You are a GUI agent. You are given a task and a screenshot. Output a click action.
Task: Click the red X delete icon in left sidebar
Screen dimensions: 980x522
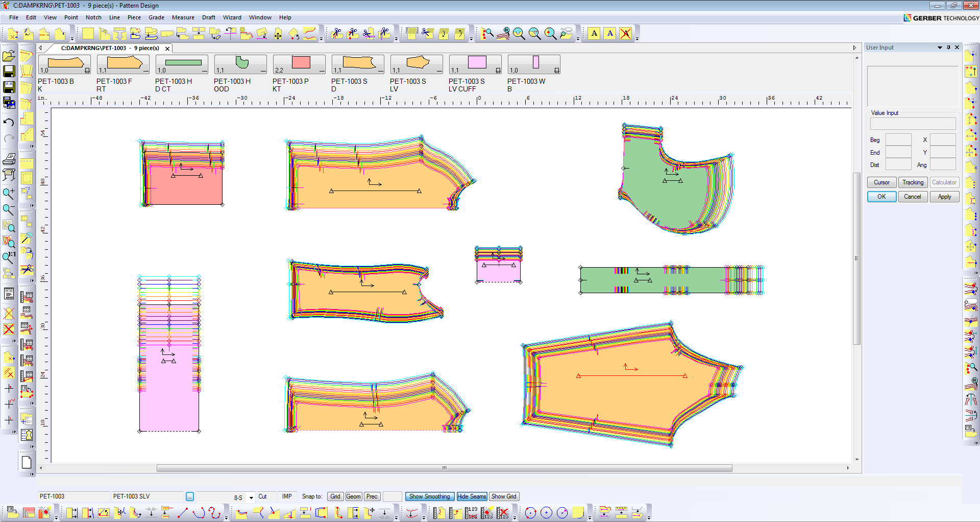coord(9,313)
